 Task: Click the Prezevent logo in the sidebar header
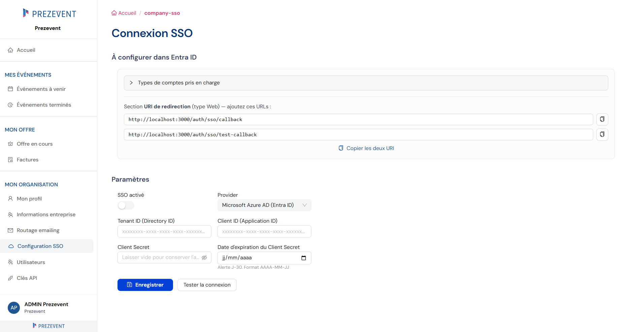click(49, 13)
